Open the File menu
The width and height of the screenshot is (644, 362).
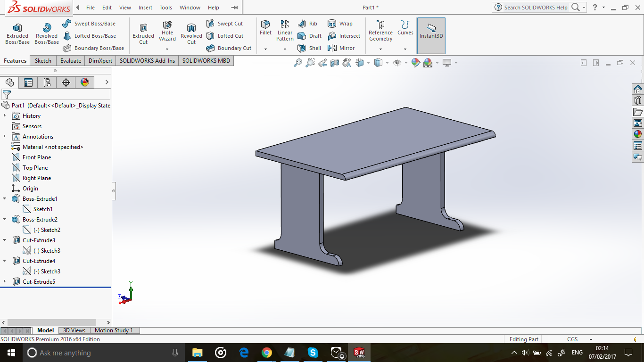(x=91, y=8)
